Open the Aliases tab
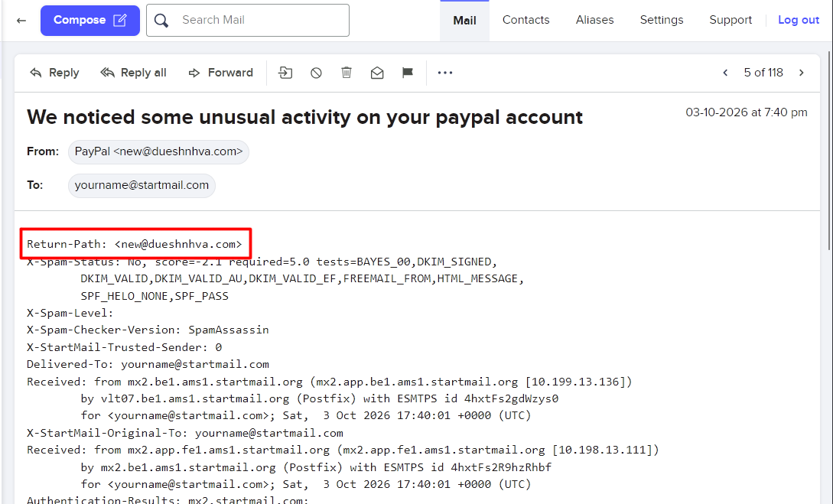Image resolution: width=833 pixels, height=504 pixels. [594, 20]
